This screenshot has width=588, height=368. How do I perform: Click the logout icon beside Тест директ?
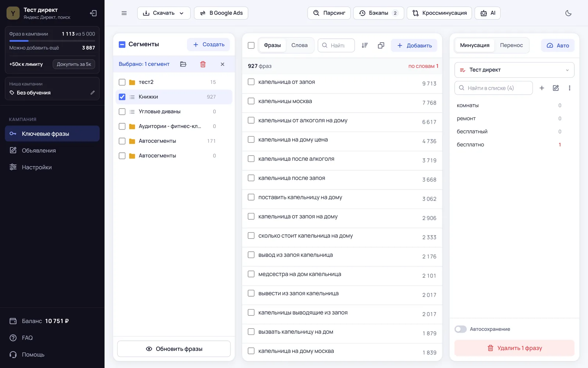tap(93, 13)
